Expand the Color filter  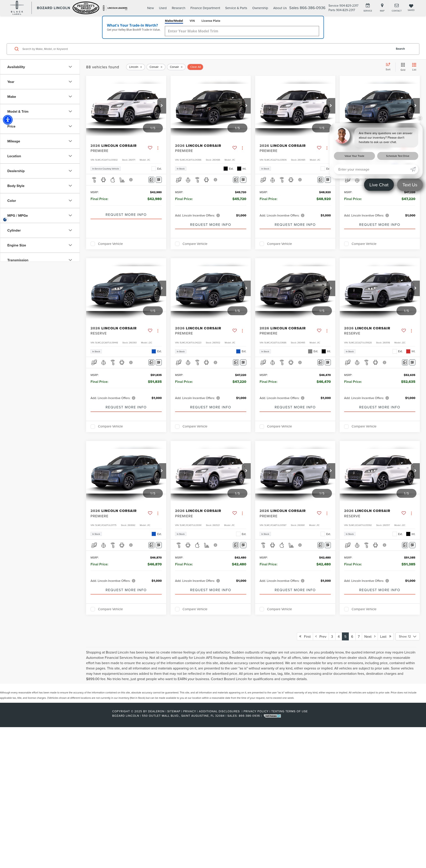pos(40,201)
